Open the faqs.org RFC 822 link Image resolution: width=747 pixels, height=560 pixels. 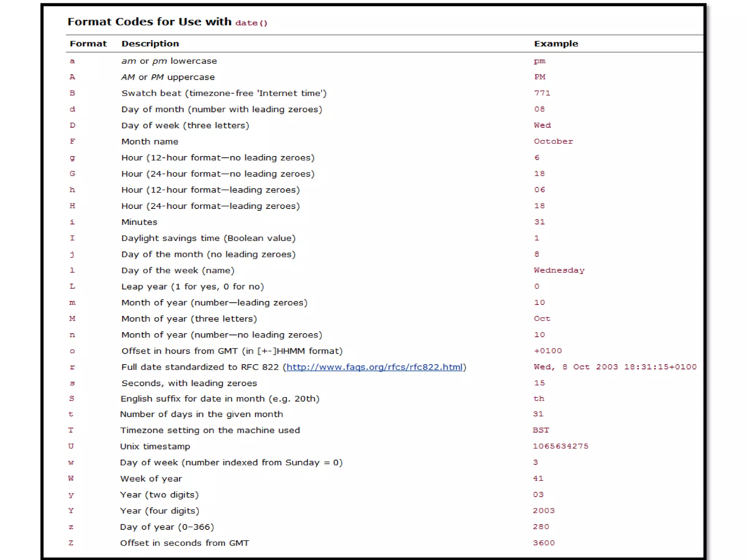[374, 367]
